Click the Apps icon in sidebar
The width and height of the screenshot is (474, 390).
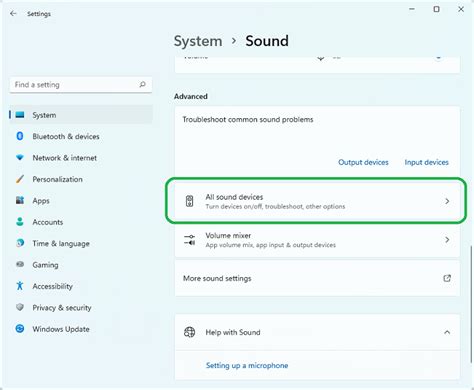click(20, 200)
